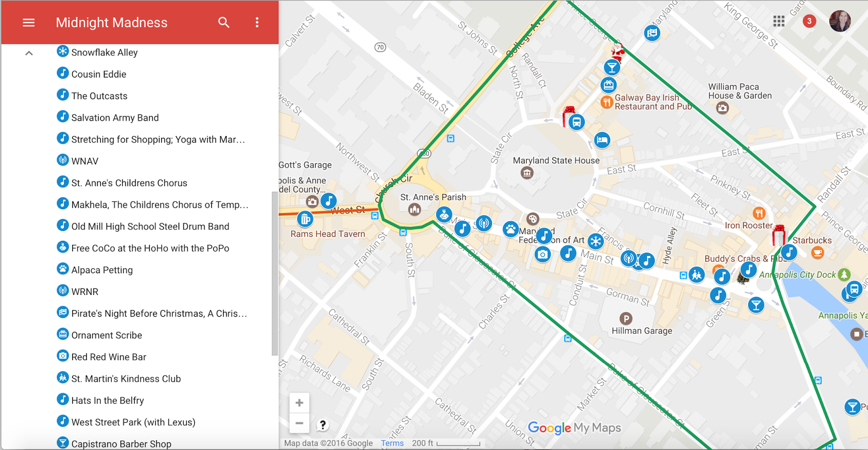Screen dimensions: 868x450
Task: Select Salvation Army Band entry
Action: pos(108,117)
